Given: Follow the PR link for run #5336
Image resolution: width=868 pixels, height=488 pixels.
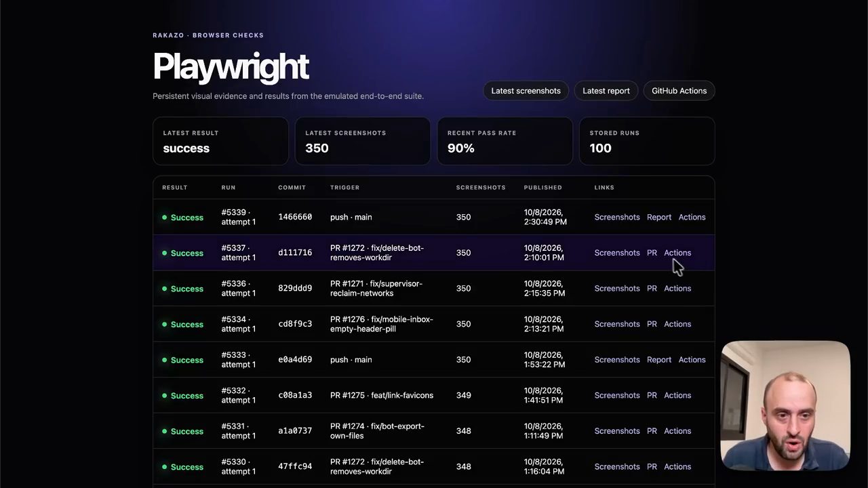Looking at the screenshot, I should [652, 288].
